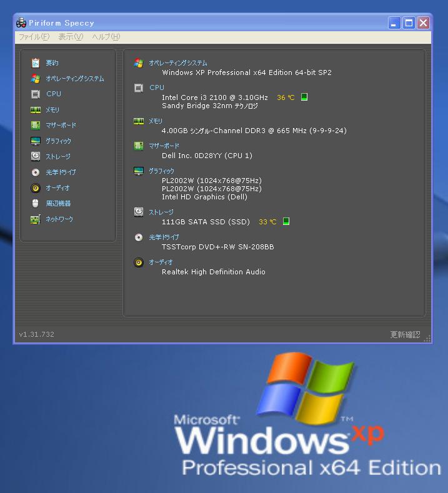Click the オペレーティングシステム heading link in the summary
Screen dimensions: 448x493
[x=178, y=63]
